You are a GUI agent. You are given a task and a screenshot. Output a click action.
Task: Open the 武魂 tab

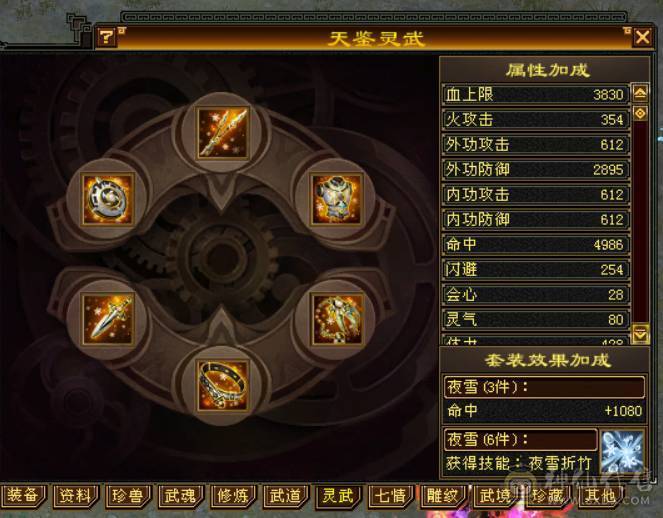pos(181,495)
